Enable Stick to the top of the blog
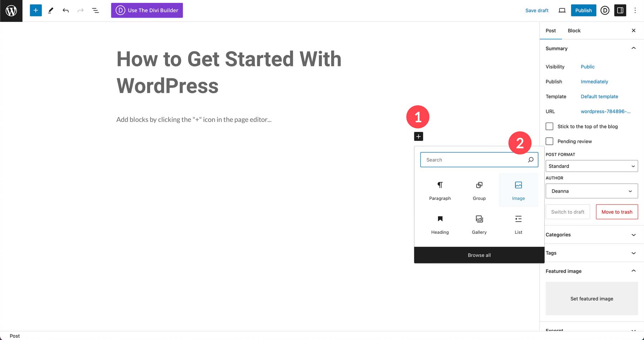 pyautogui.click(x=550, y=127)
